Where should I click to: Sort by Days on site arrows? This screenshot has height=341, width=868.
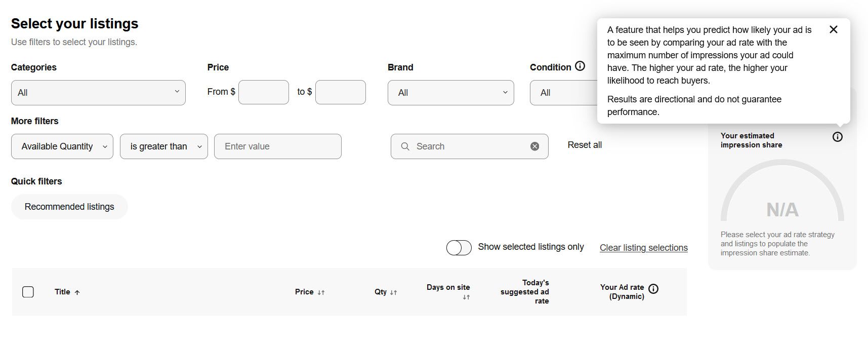pyautogui.click(x=466, y=297)
